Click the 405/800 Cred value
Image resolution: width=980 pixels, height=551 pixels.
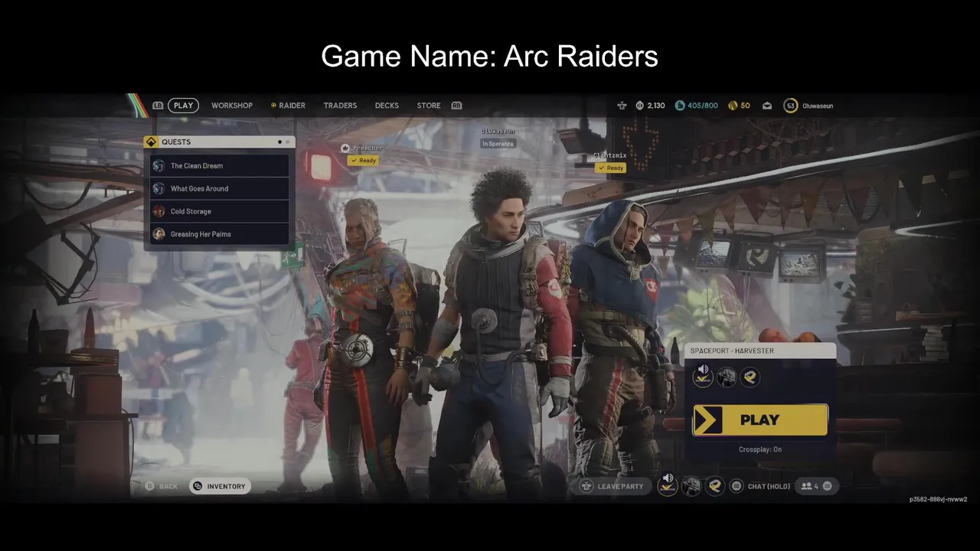click(703, 106)
